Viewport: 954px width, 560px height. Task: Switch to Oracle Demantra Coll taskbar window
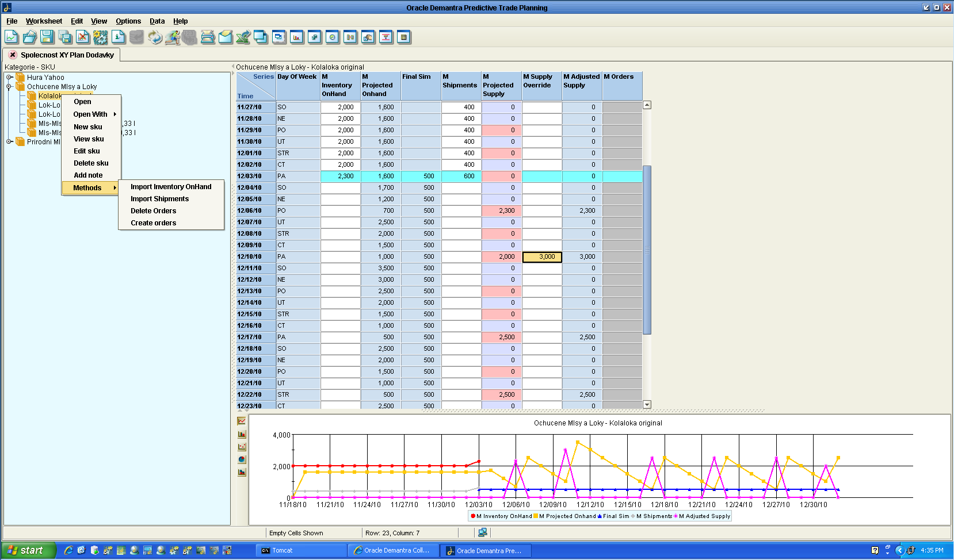[x=393, y=550]
